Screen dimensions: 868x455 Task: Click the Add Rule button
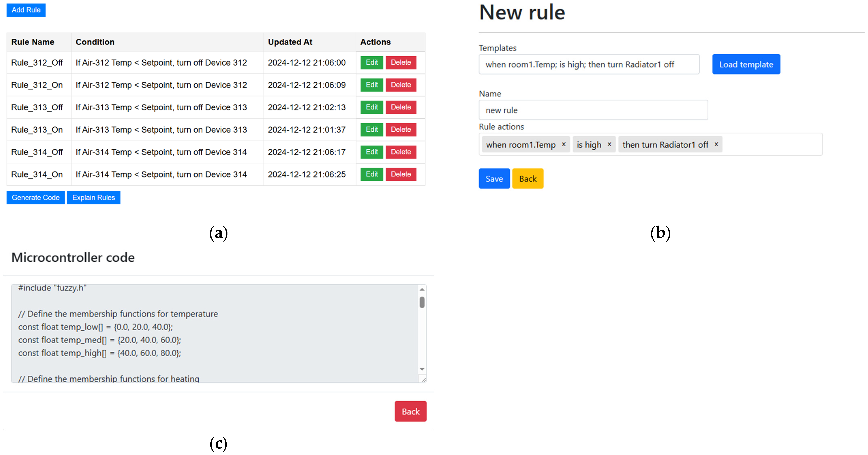click(26, 10)
